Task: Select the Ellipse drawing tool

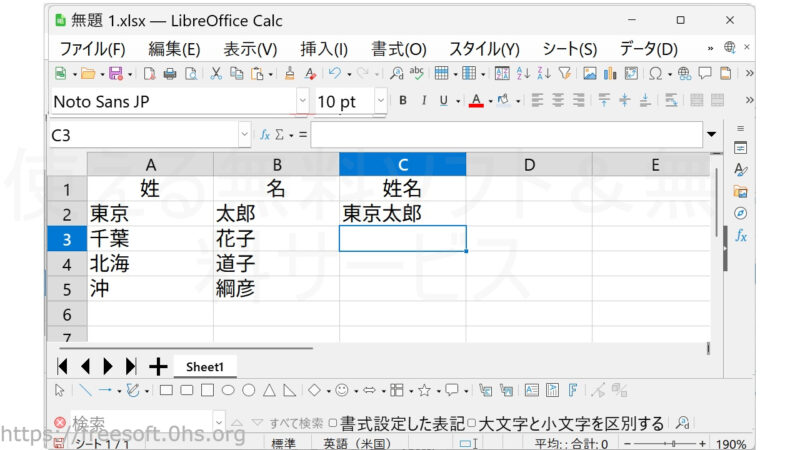Action: point(228,390)
